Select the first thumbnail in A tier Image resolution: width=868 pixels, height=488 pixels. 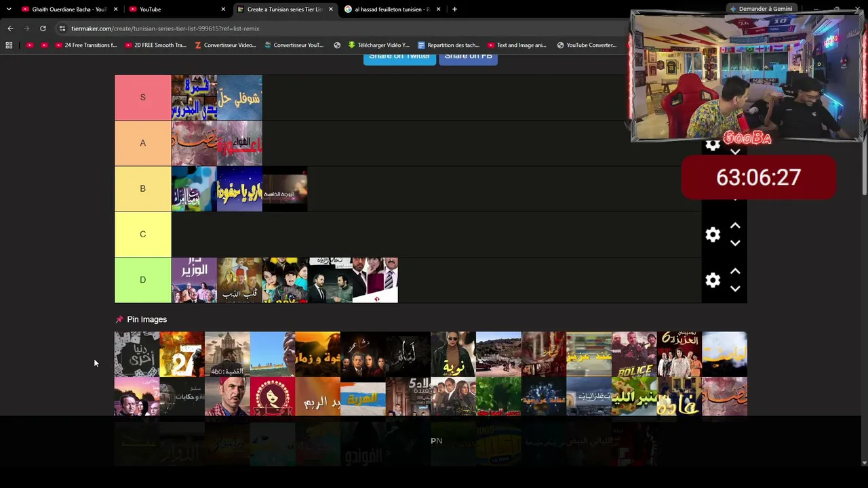point(194,143)
